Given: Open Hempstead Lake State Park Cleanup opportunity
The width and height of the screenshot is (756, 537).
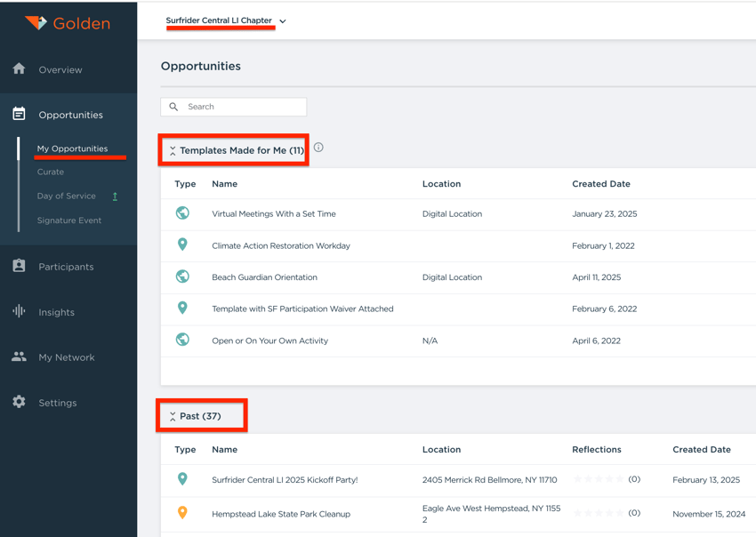Looking at the screenshot, I should [281, 514].
